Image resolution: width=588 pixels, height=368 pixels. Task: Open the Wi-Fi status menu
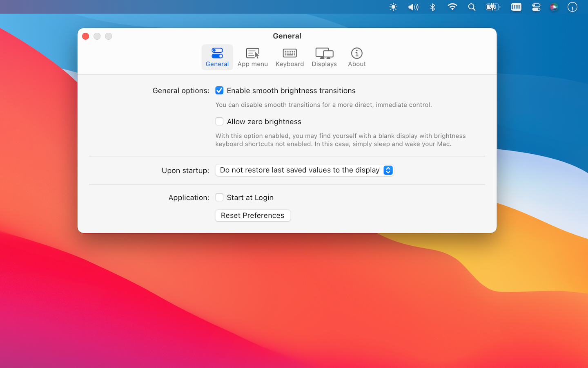click(452, 7)
